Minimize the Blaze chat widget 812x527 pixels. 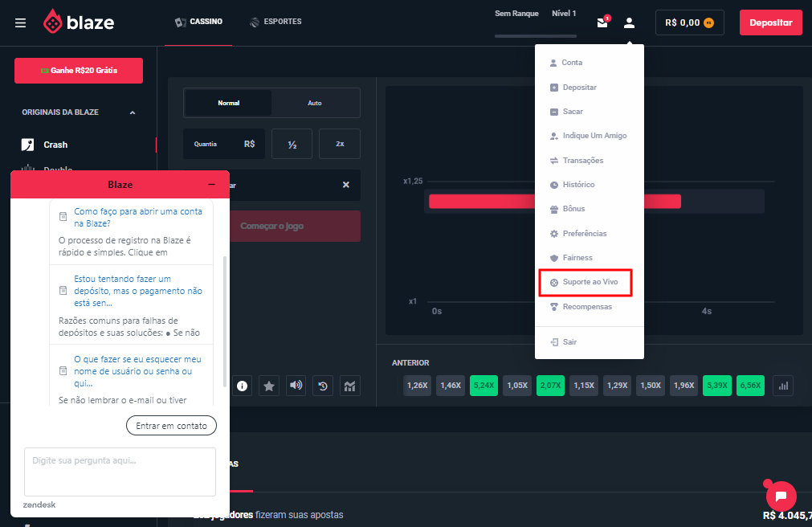click(211, 185)
